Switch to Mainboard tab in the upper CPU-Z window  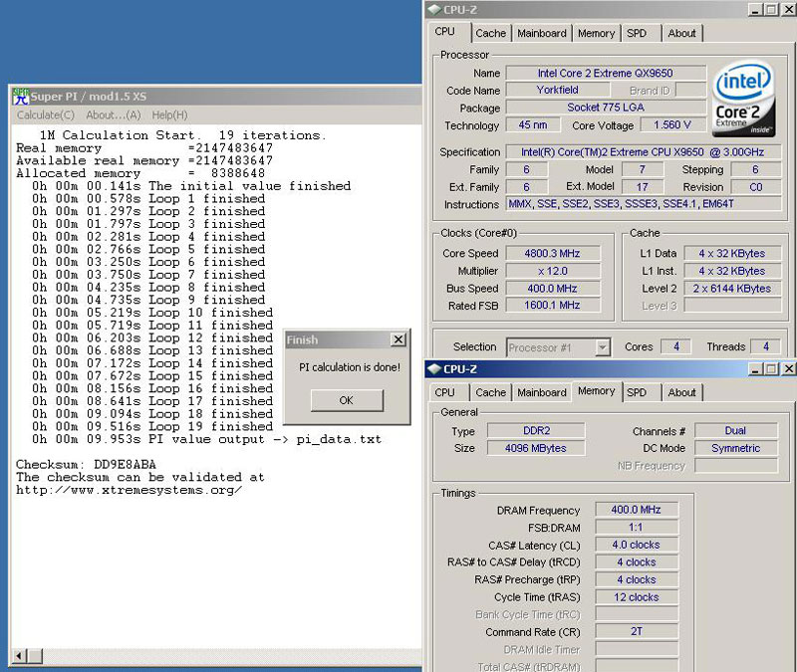(542, 34)
